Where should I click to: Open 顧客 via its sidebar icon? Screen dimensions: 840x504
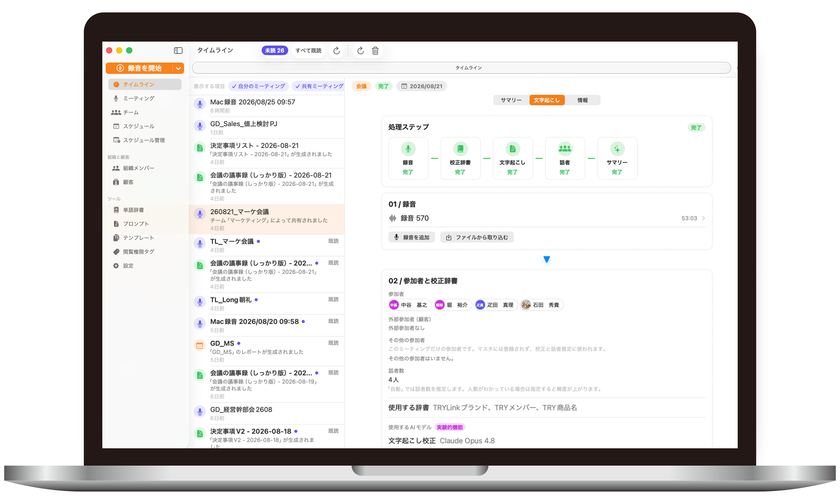pos(116,182)
